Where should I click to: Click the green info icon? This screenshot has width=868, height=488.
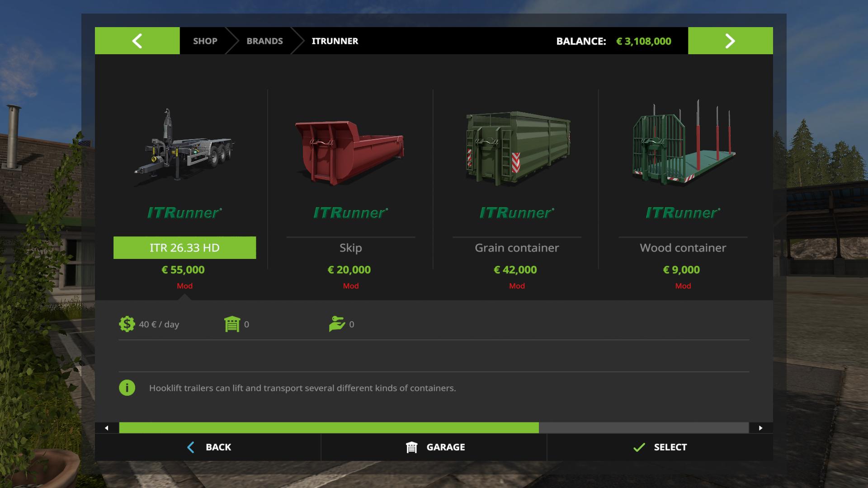tap(127, 388)
